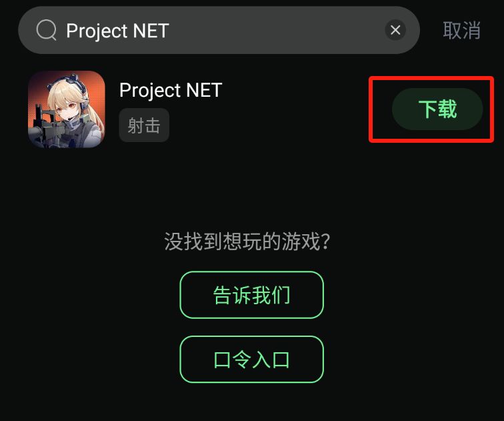This screenshot has width=504, height=421.
Task: Select the 射击 genre tag
Action: (x=144, y=125)
